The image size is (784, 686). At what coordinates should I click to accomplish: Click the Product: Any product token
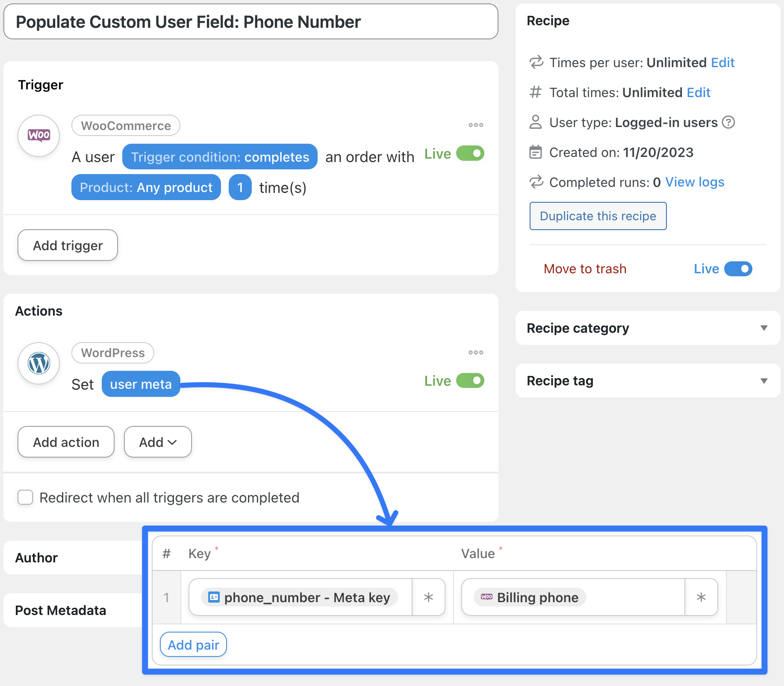click(x=146, y=187)
